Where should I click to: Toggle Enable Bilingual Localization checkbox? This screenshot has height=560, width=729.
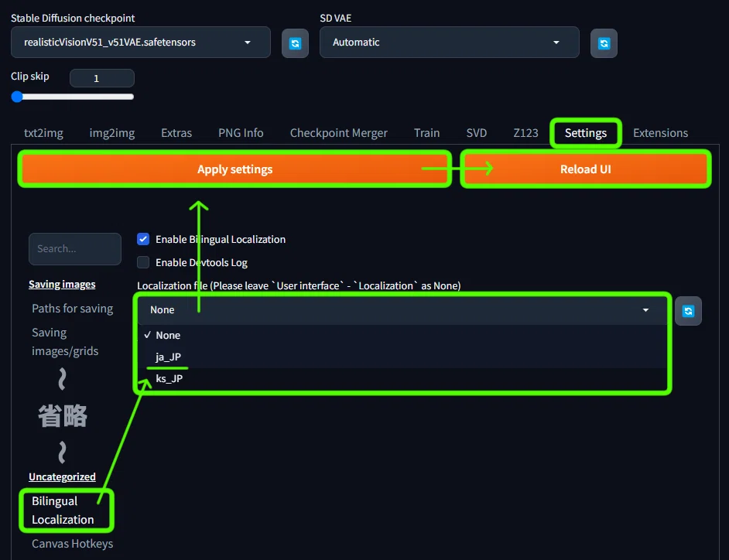click(x=143, y=239)
